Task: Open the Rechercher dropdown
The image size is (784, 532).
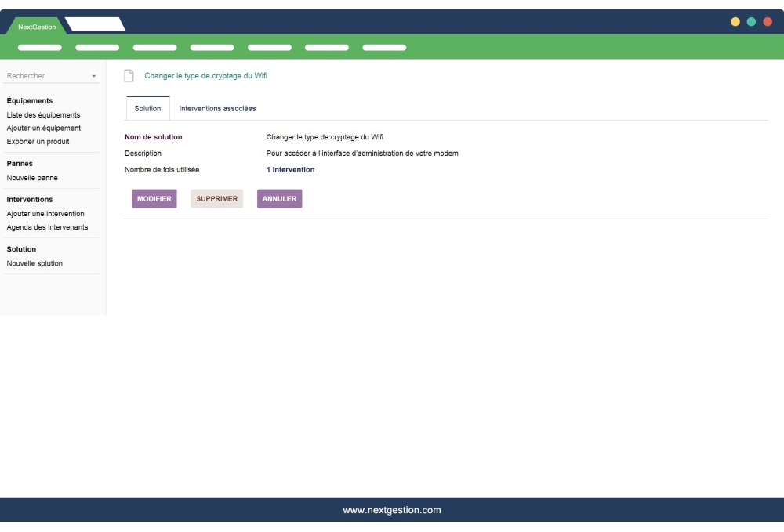Action: [x=94, y=75]
